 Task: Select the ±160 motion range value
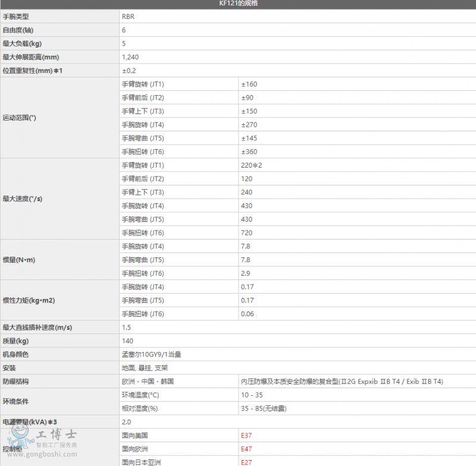[249, 84]
